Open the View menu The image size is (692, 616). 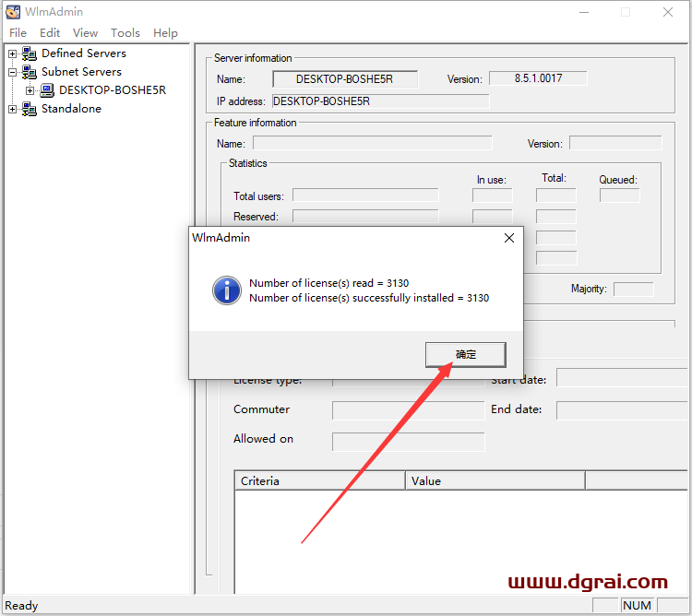(85, 33)
